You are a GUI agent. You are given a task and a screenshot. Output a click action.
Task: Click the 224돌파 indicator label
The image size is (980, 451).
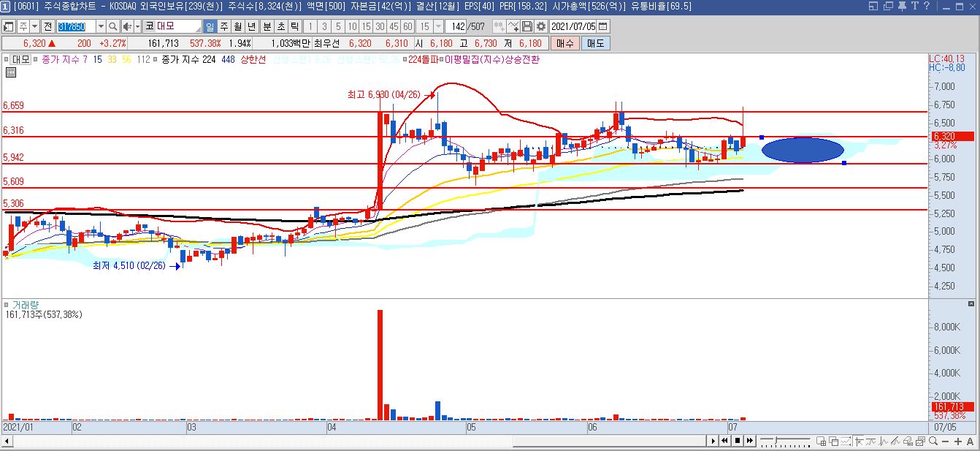tap(422, 60)
